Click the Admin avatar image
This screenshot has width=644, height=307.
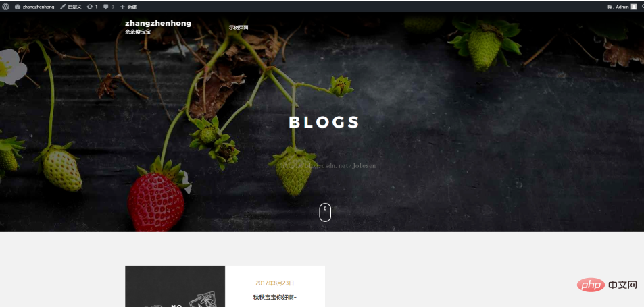pos(634,7)
